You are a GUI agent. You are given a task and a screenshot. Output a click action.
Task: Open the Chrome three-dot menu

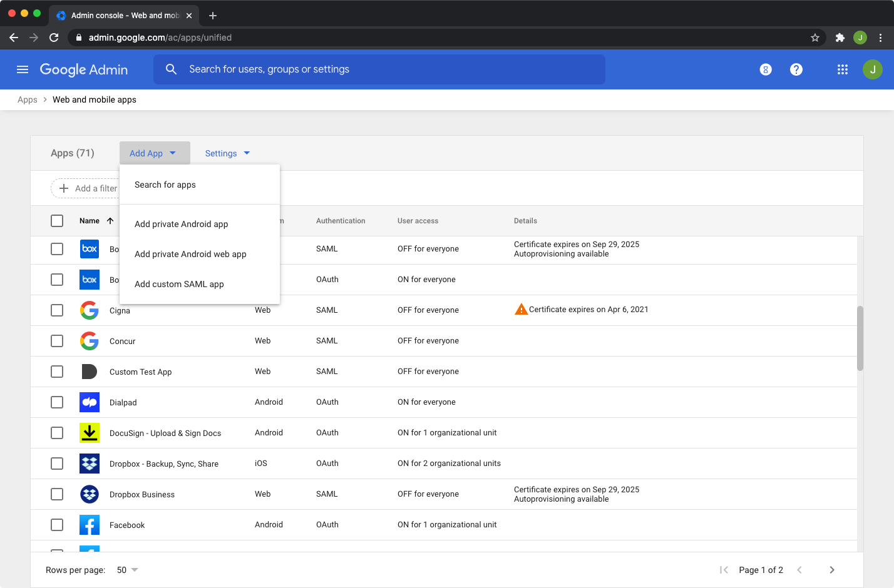880,38
